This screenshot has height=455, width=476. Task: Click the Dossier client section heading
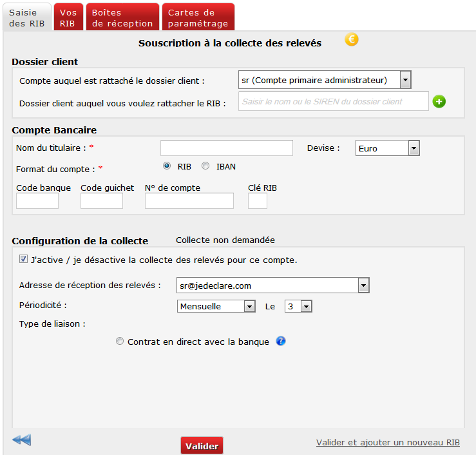coord(44,62)
